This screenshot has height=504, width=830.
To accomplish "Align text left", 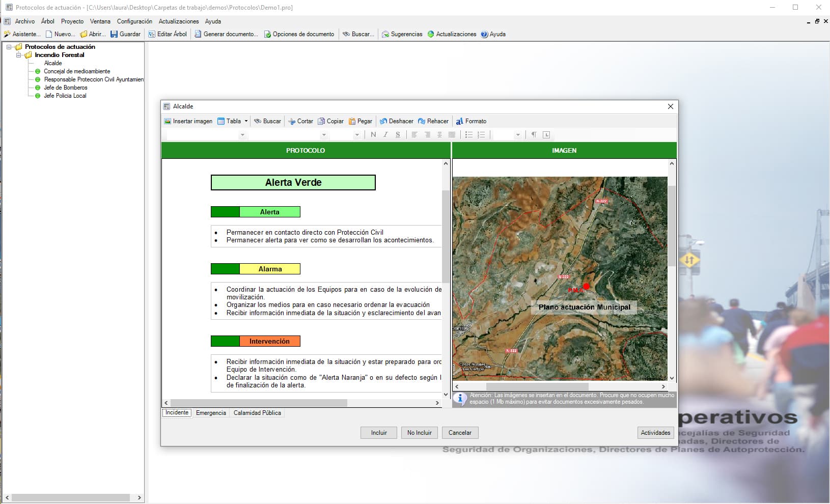I will tap(414, 135).
